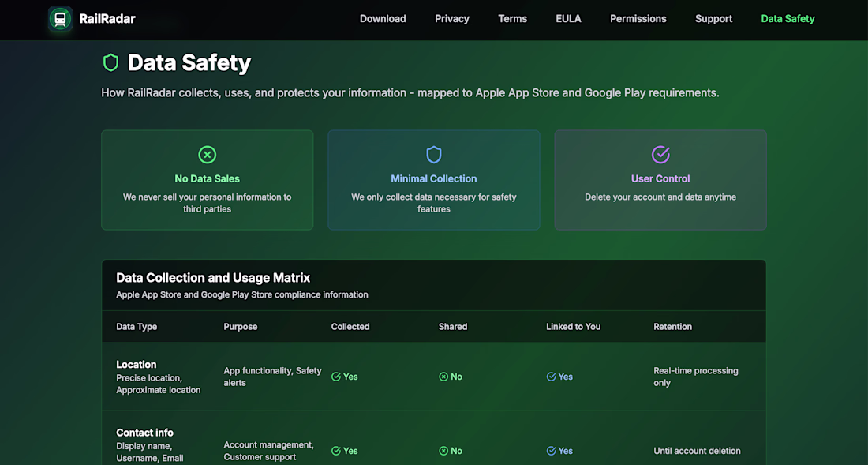
Task: Click the RailRadar train logo icon
Action: (x=60, y=19)
